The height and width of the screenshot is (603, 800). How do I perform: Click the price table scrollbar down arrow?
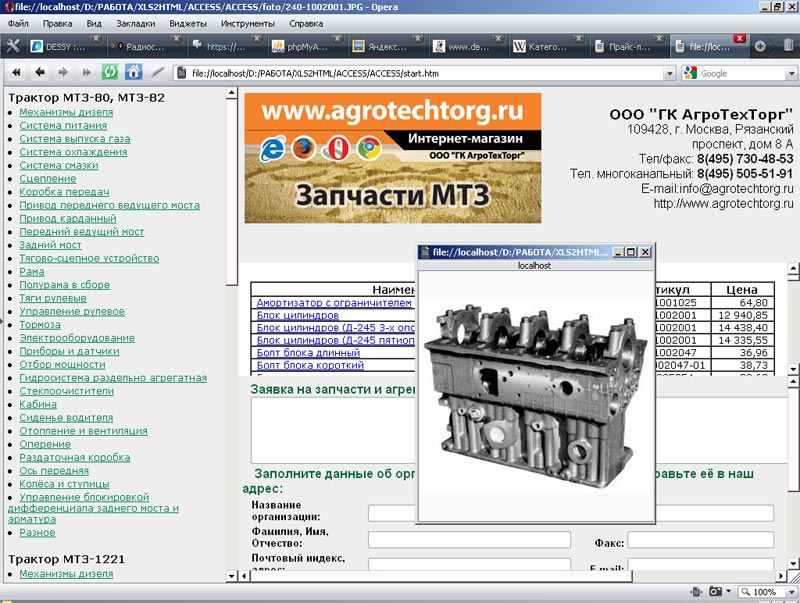793,368
